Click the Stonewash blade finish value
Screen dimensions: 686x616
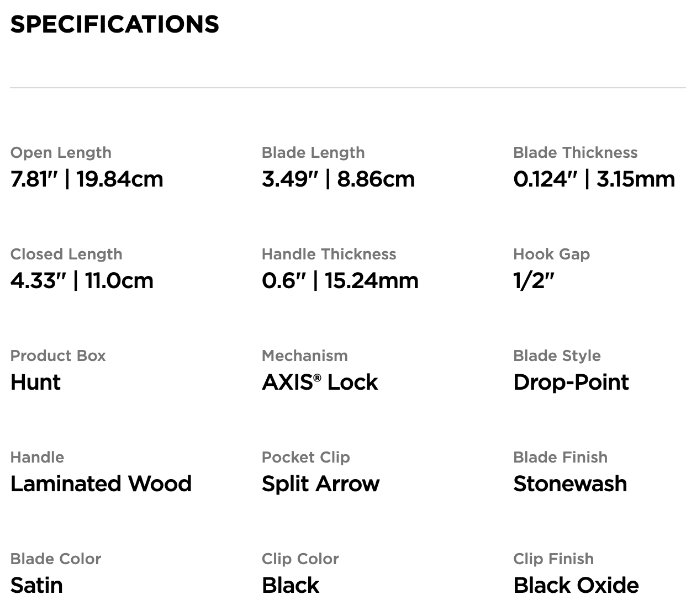click(x=570, y=484)
